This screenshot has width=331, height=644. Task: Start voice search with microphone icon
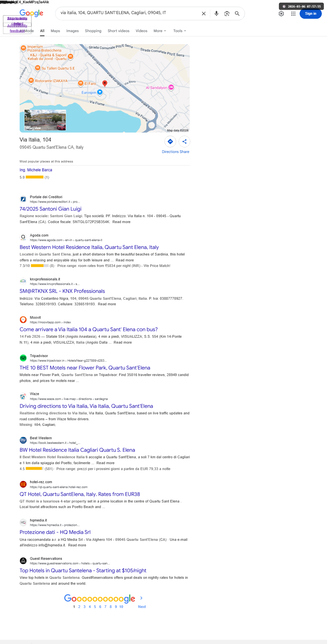pos(216,13)
